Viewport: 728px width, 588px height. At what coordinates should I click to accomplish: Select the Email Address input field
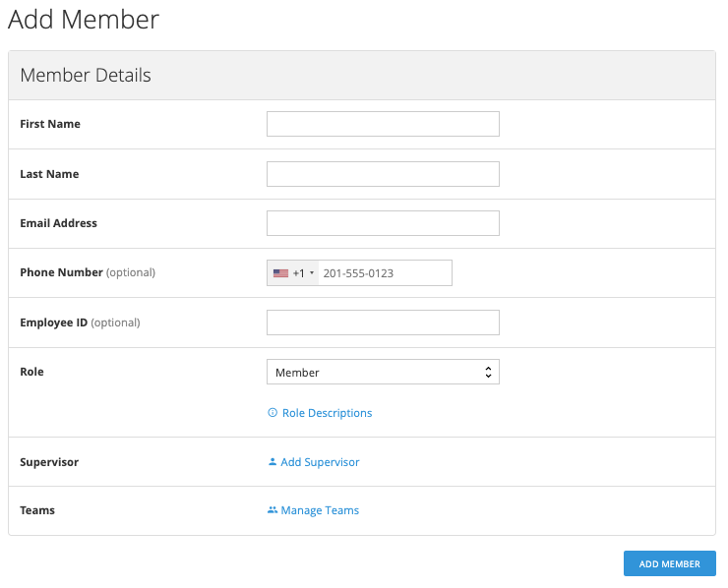coord(383,223)
